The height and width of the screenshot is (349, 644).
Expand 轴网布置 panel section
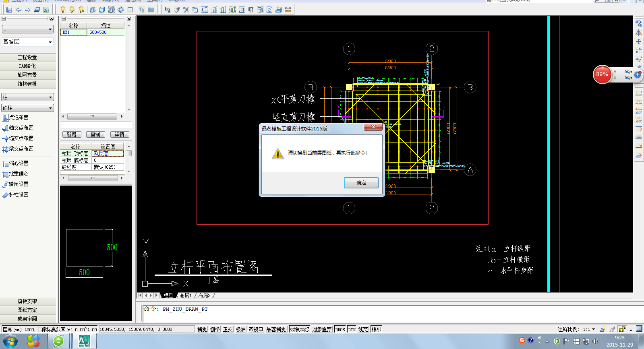coord(27,75)
